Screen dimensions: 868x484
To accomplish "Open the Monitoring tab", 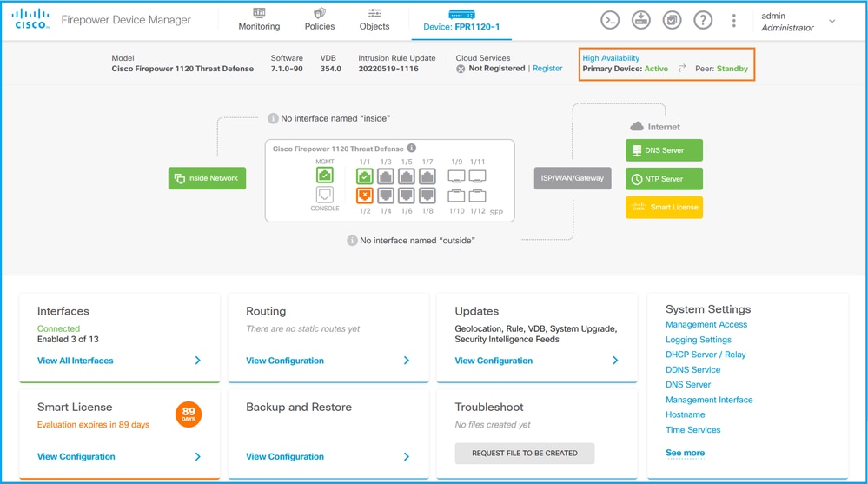I will click(259, 20).
